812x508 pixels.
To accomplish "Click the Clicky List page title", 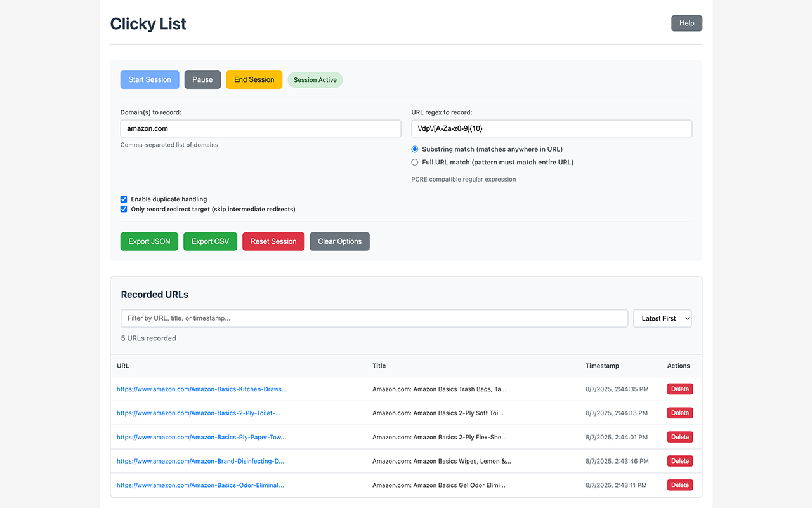I will click(148, 24).
